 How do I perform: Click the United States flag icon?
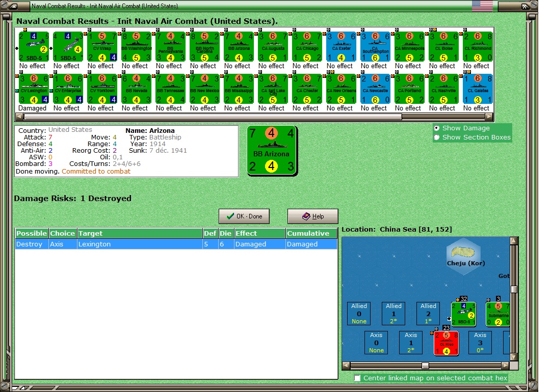pos(482,6)
